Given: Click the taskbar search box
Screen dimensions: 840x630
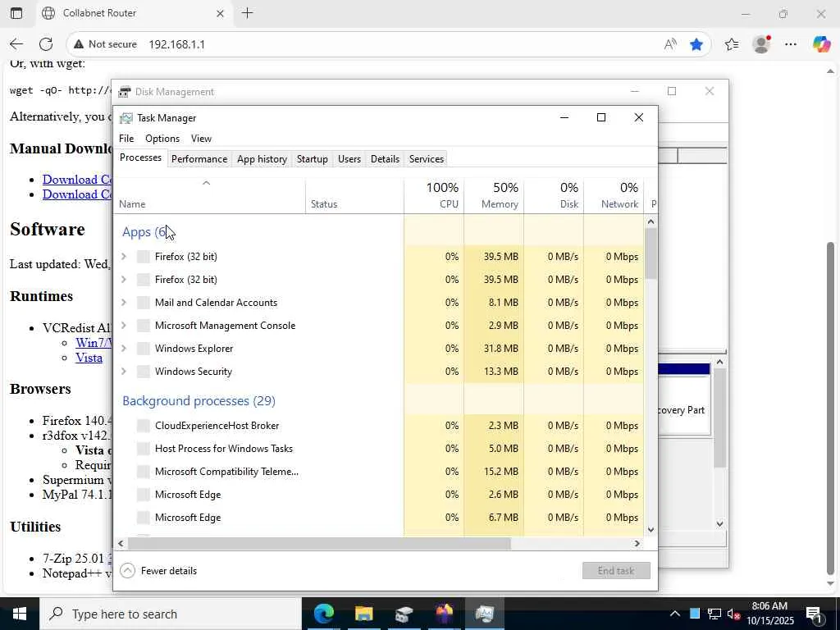Looking at the screenshot, I should point(171,614).
